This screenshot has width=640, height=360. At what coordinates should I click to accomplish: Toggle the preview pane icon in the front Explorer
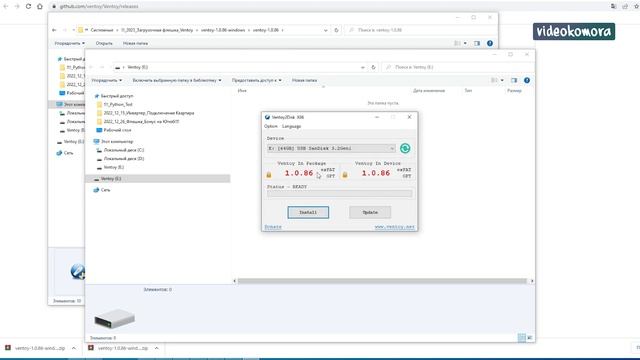(514, 80)
